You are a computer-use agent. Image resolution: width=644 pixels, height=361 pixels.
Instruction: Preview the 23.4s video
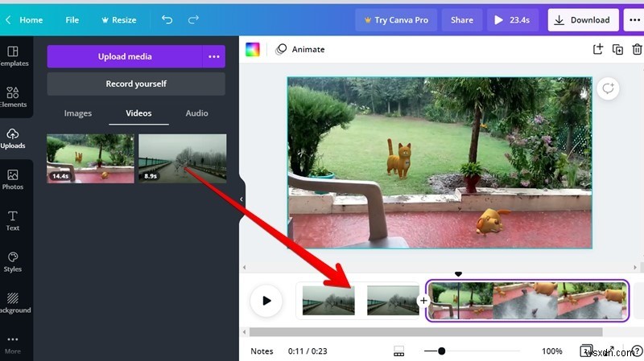[513, 19]
